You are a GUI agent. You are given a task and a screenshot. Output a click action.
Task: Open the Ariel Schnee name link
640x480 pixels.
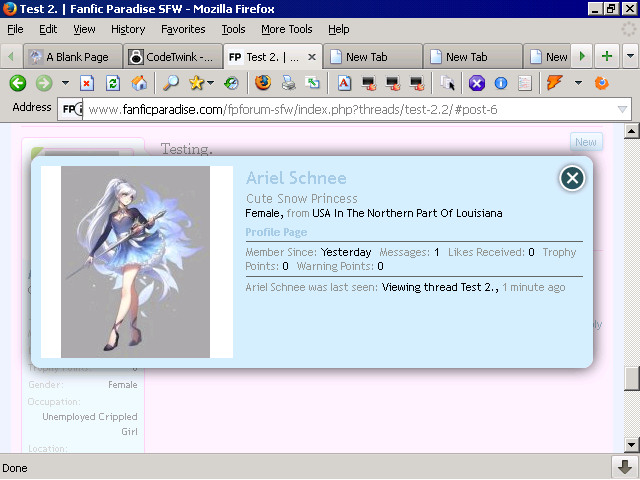click(296, 178)
